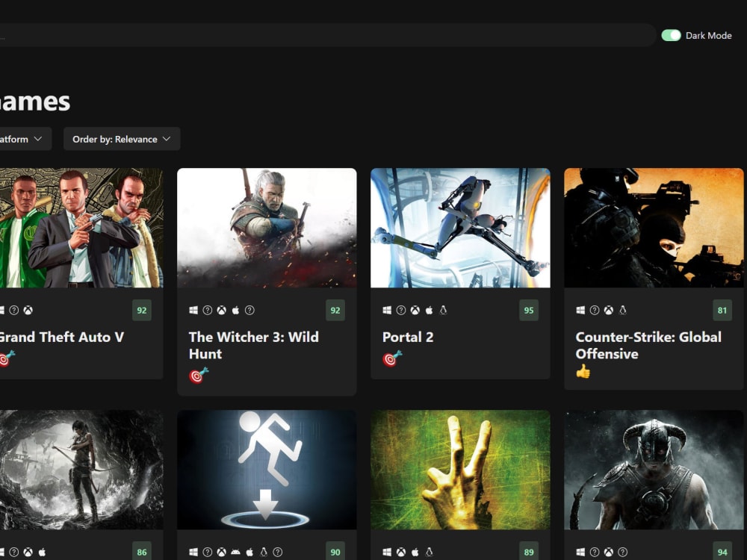Open The Witcher 3: Wild Hunt title link
The height and width of the screenshot is (560, 747).
pyautogui.click(x=253, y=345)
